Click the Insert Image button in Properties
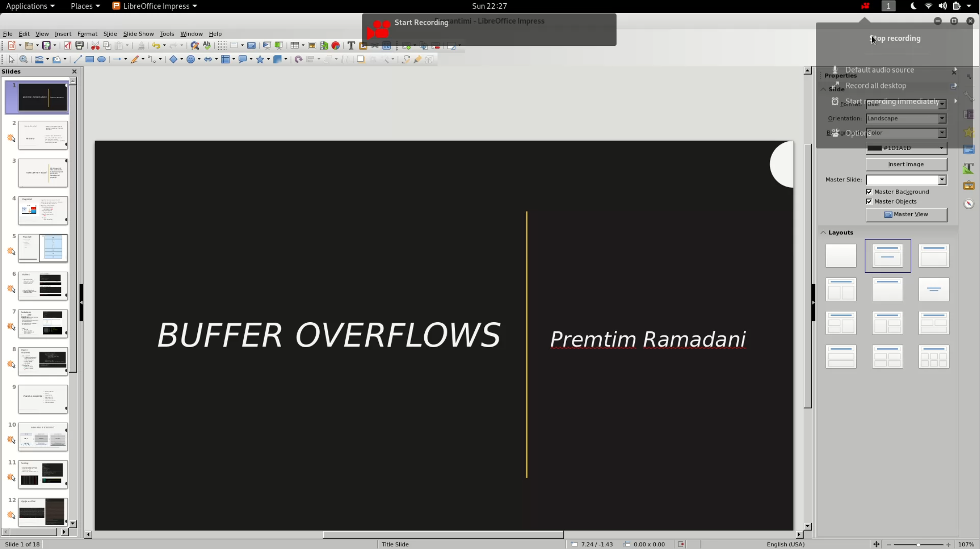 pyautogui.click(x=905, y=164)
